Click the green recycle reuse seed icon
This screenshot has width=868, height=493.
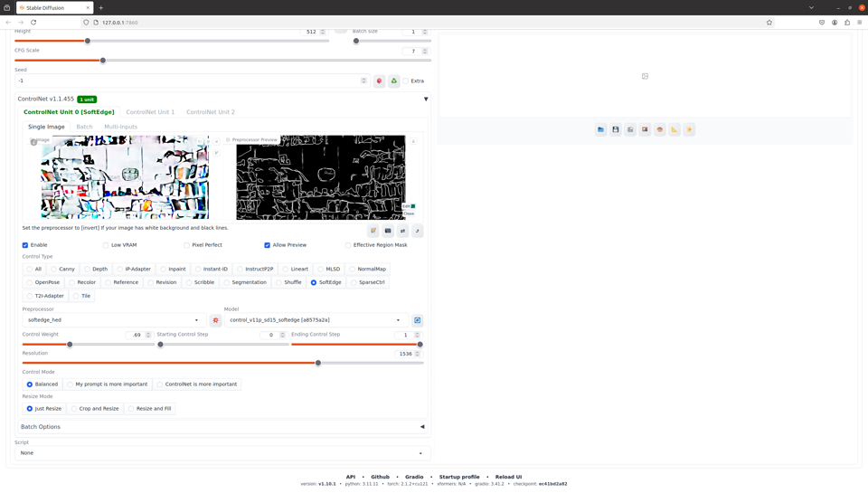(393, 81)
